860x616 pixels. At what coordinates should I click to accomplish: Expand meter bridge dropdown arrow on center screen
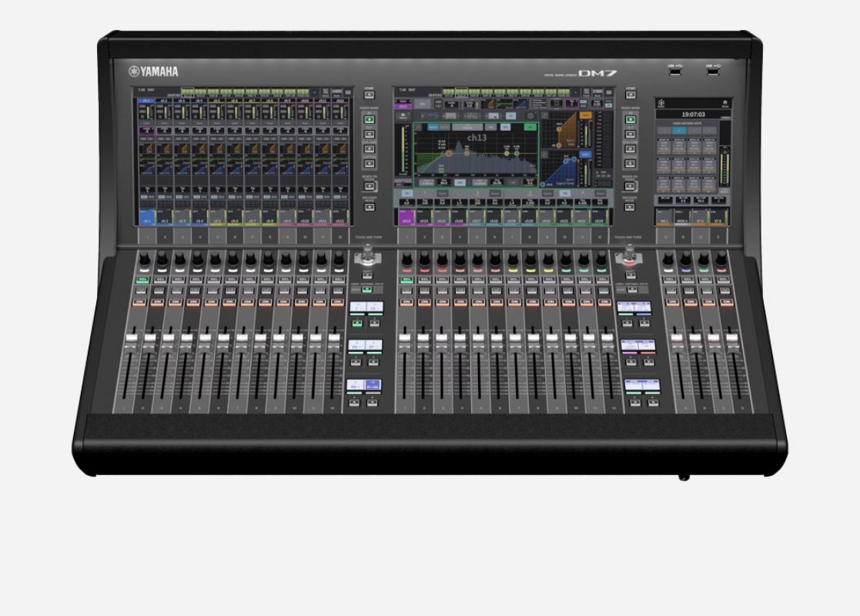(x=576, y=92)
